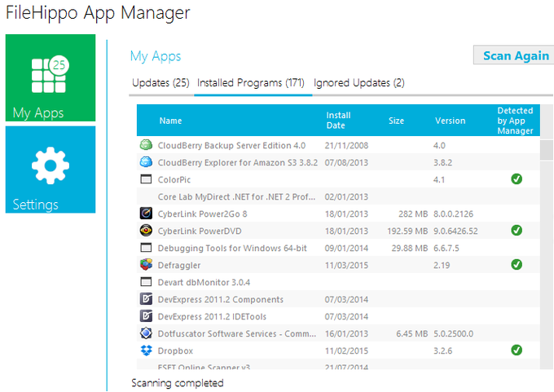The image size is (554, 392).
Task: Click version value 8.0.0.2126
Action: click(453, 214)
